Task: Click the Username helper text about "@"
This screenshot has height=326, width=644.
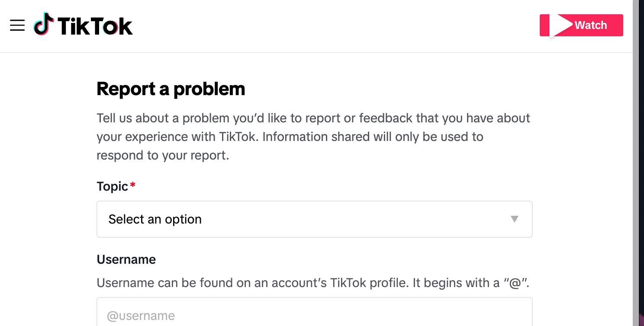Action: [313, 283]
